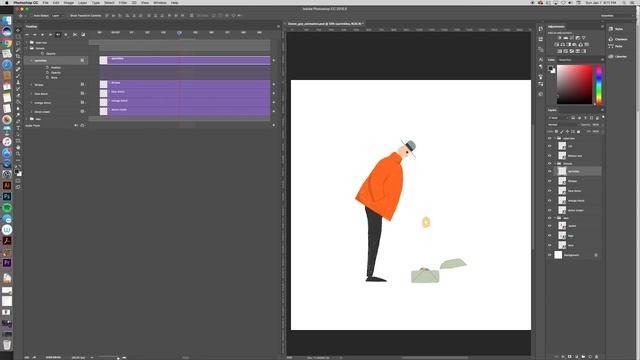
Task: Click the open document tab
Action: tap(326, 24)
